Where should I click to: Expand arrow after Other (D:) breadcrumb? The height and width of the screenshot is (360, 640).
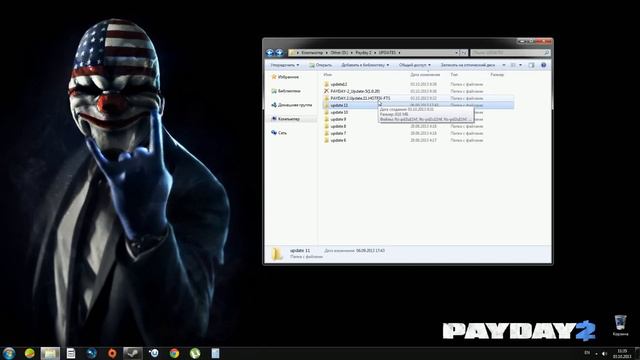coord(351,53)
